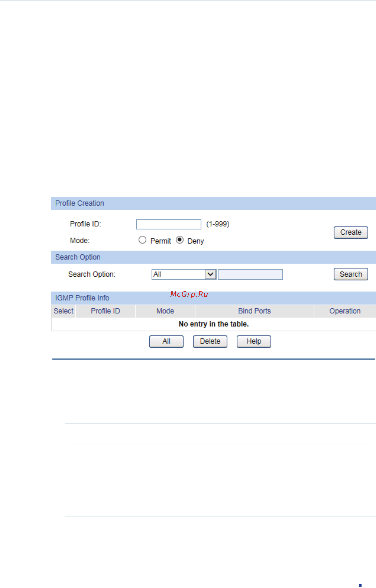376x588 pixels.
Task: Click the 'No entry in the table.' message
Action: pos(214,324)
